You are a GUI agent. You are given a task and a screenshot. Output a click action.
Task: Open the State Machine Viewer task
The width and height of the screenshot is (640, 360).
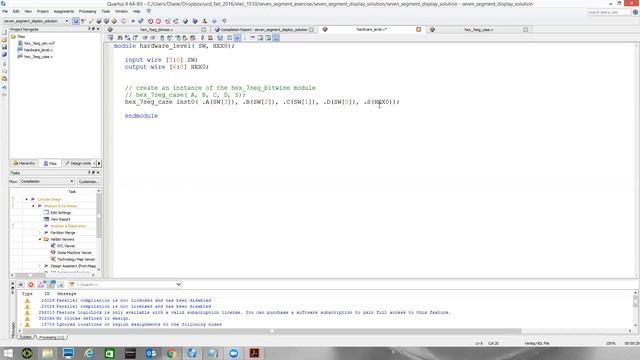coord(71,252)
